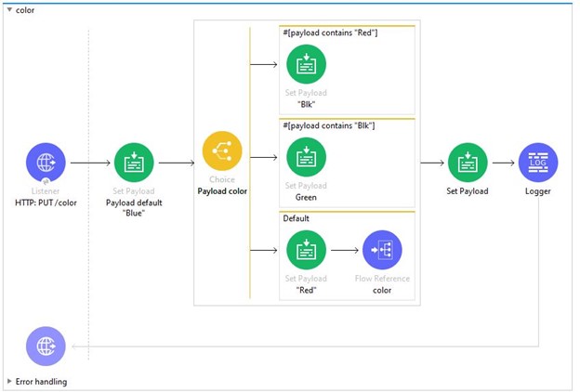580x392 pixels.
Task: Expand the Error handling section
Action: coord(9,381)
